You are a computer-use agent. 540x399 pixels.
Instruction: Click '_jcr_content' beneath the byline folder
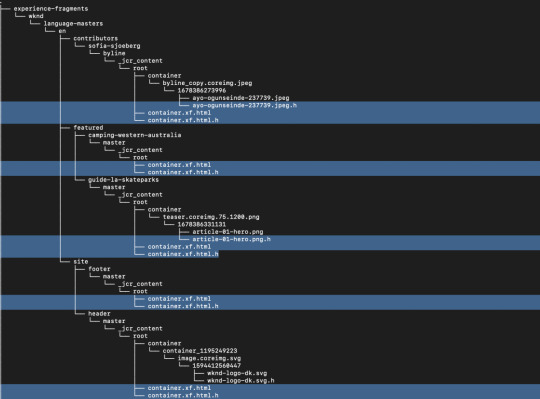pos(140,61)
